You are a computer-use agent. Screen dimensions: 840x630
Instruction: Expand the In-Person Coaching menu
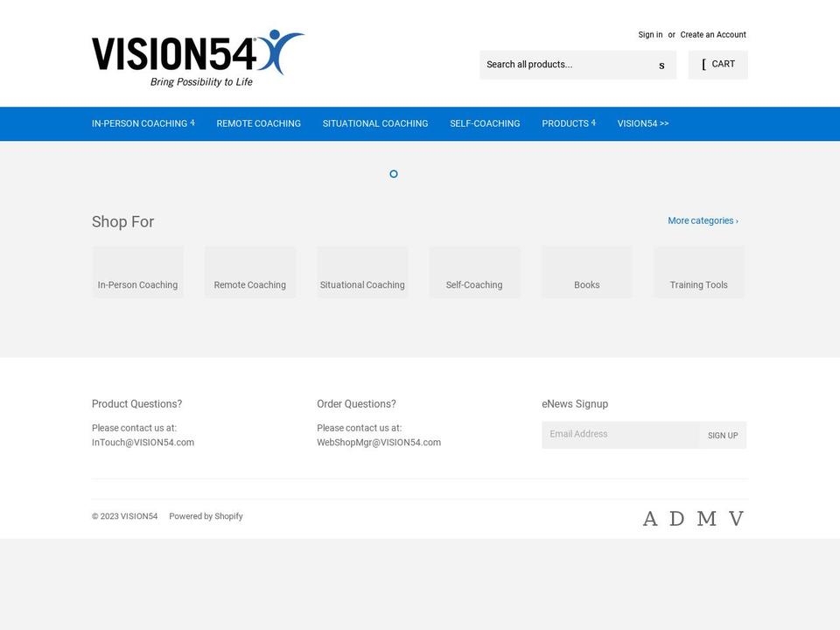[143, 123]
